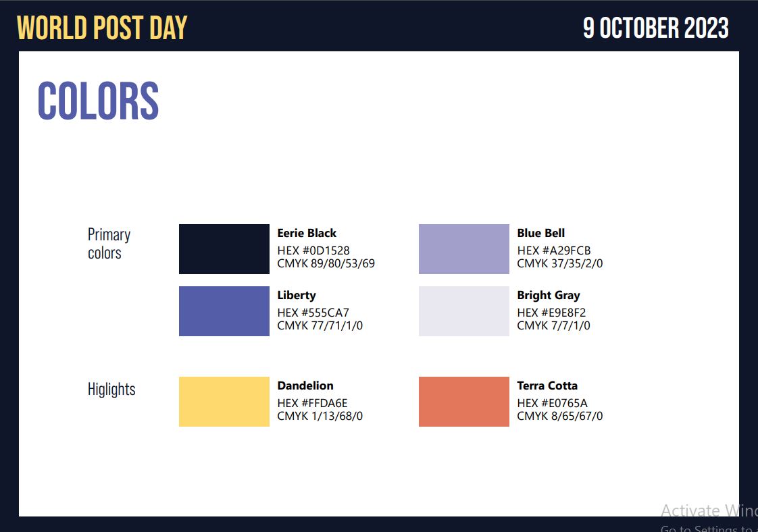Viewport: 758px width, 532px height.
Task: Click HEX #0D1528 text
Action: click(x=313, y=250)
